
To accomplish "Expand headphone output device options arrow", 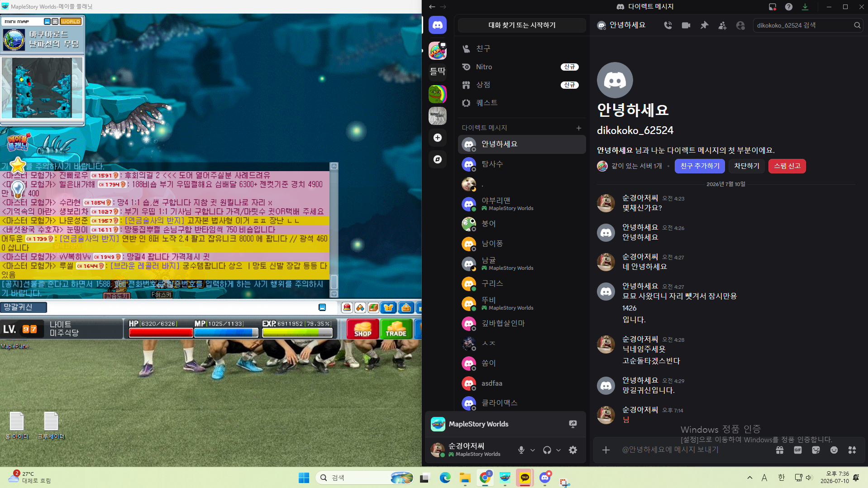I will pyautogui.click(x=558, y=450).
